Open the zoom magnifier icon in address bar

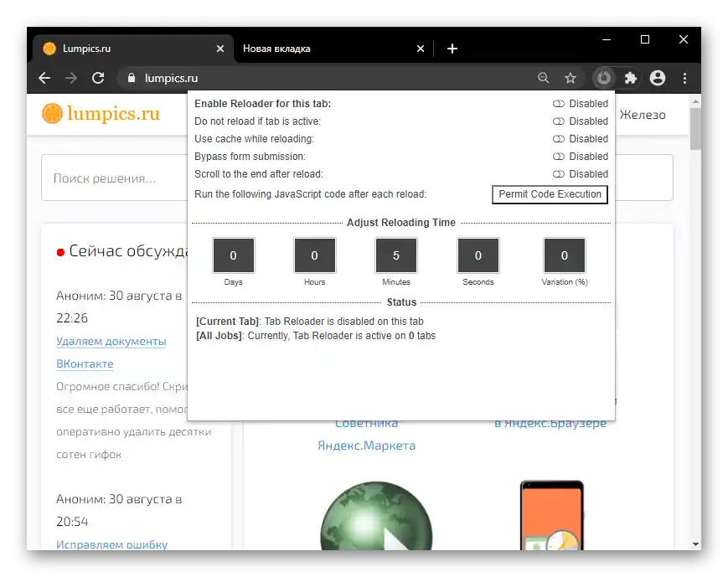coord(543,78)
